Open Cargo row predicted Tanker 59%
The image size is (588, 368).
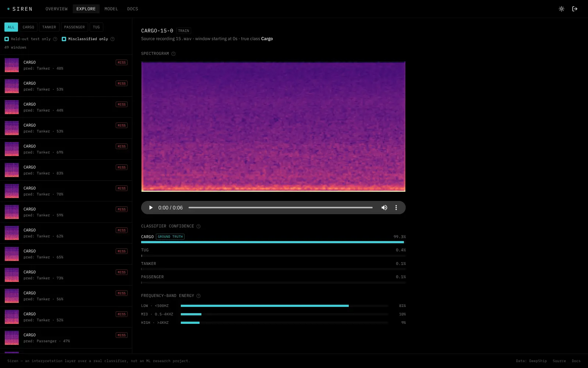(x=66, y=212)
